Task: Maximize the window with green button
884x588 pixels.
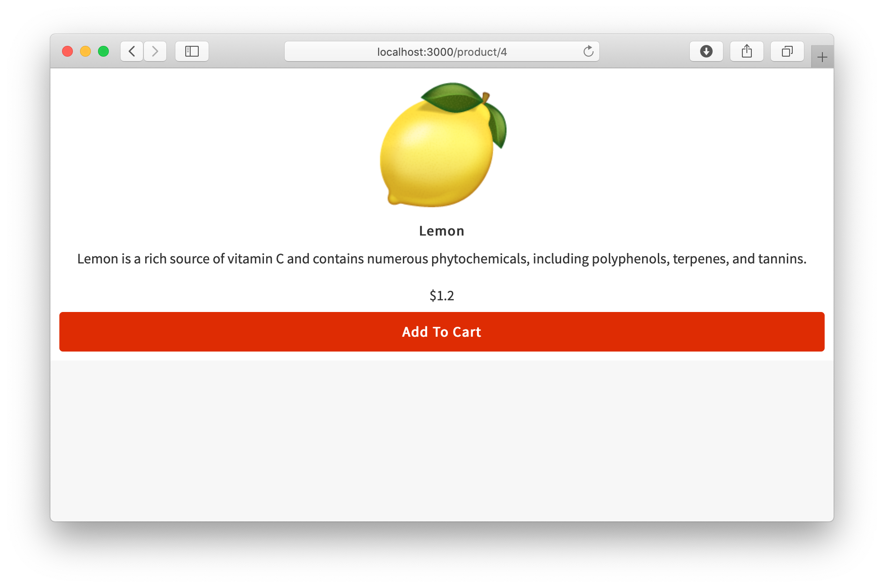Action: pyautogui.click(x=103, y=51)
